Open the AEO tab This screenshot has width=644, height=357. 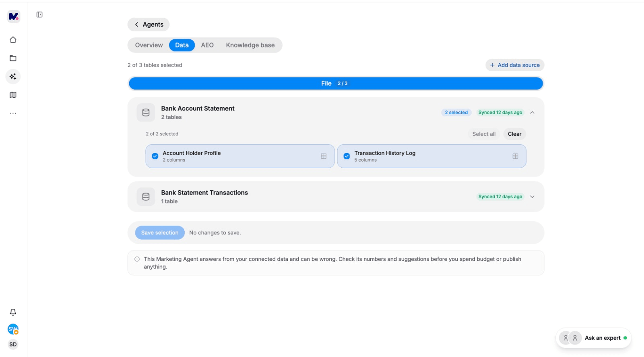[x=207, y=45]
